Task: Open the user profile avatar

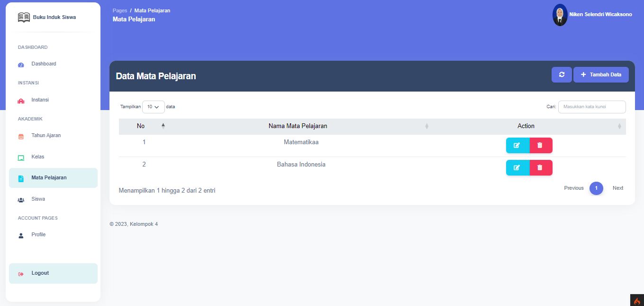Action: [x=560, y=15]
